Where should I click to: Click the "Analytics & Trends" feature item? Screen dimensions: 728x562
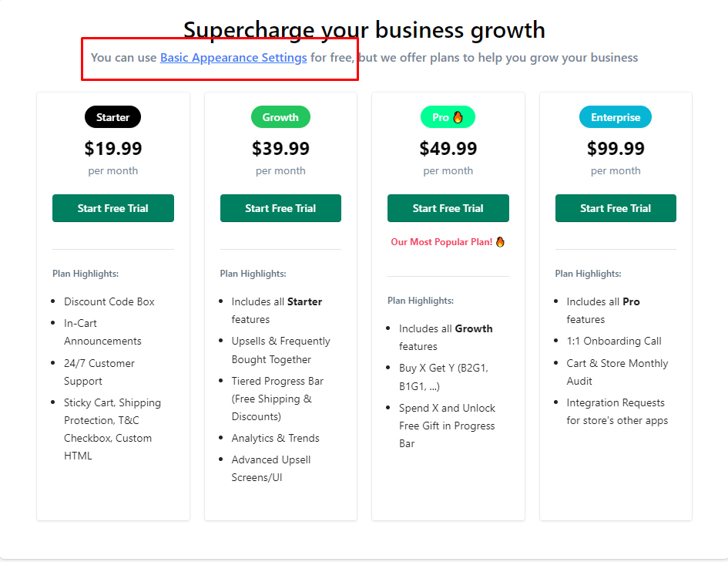click(276, 438)
